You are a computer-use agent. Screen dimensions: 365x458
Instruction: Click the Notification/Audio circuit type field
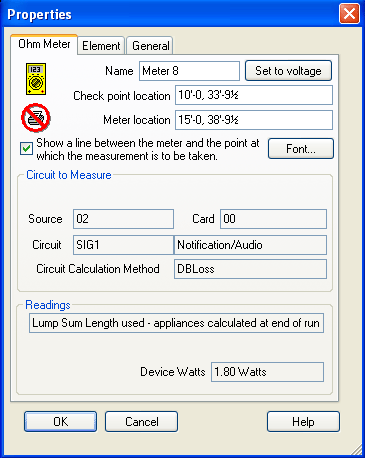(250, 245)
